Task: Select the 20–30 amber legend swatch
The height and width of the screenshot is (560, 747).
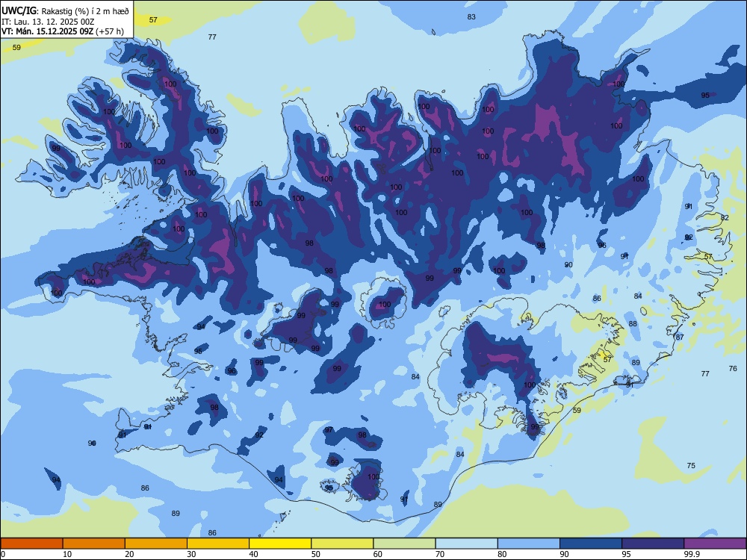Action: tap(156, 544)
